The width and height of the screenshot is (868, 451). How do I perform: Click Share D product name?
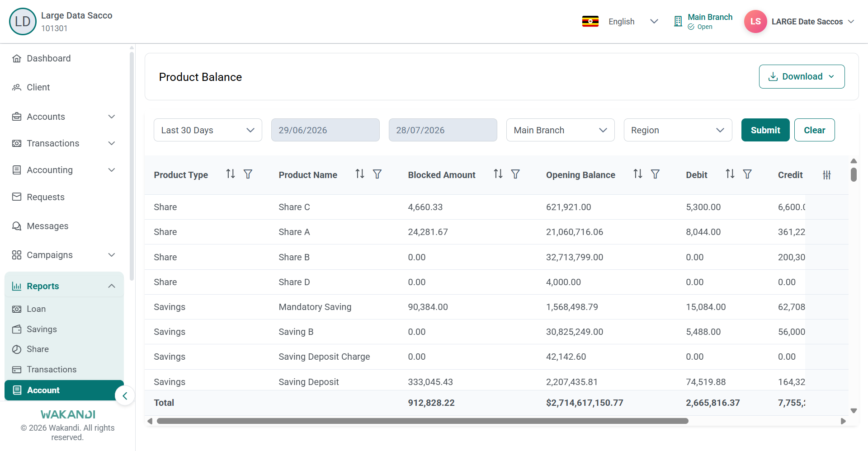point(294,282)
